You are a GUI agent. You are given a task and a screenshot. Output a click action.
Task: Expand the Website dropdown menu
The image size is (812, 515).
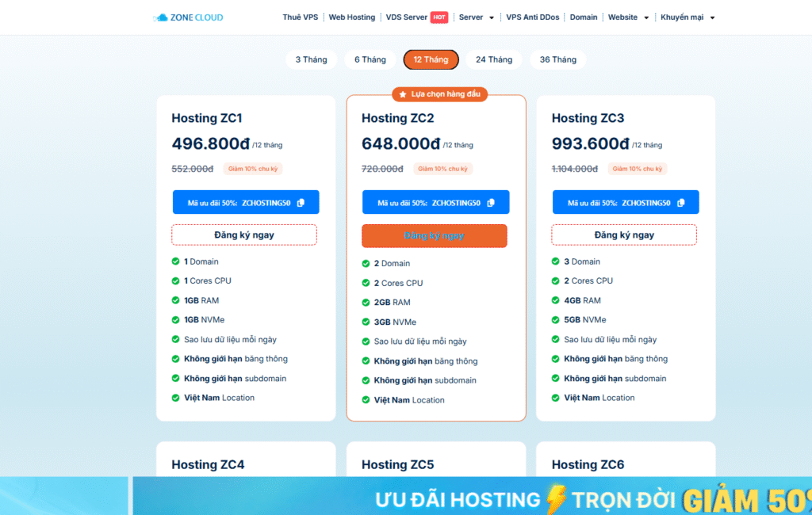point(628,17)
